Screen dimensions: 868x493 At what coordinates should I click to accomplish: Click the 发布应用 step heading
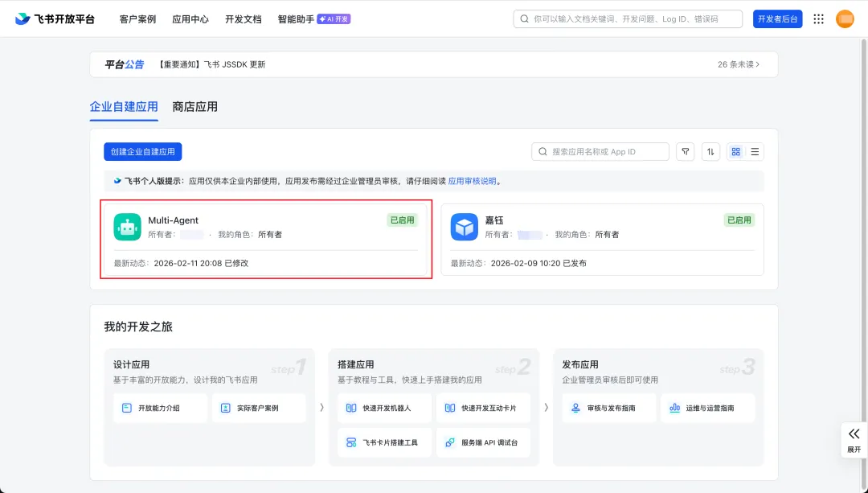[580, 364]
